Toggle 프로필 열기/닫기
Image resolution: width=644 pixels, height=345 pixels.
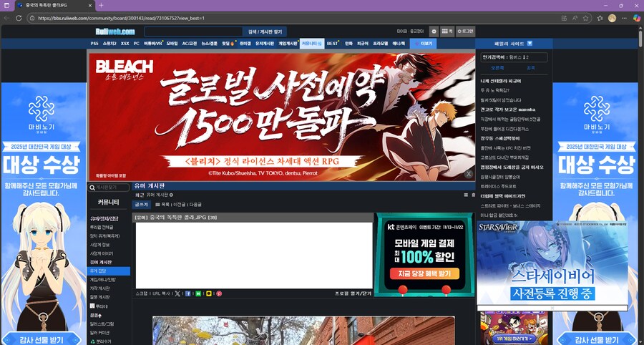tap(353, 293)
